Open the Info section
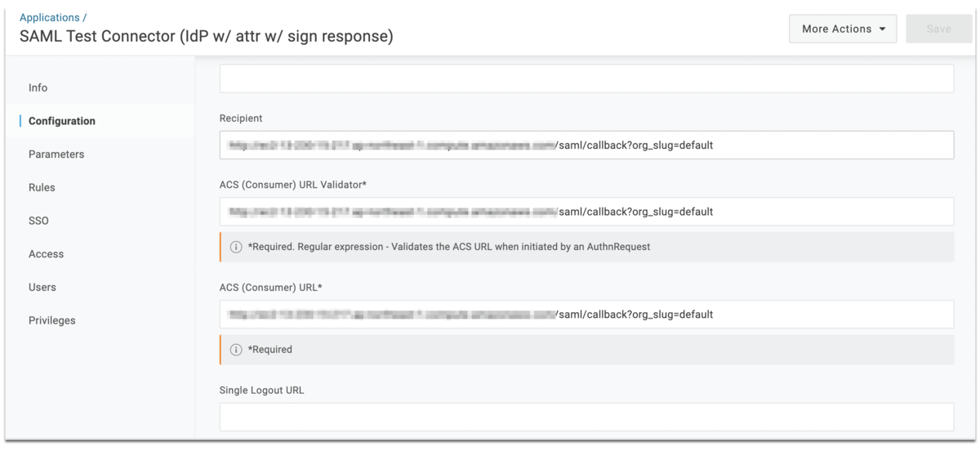 point(38,87)
